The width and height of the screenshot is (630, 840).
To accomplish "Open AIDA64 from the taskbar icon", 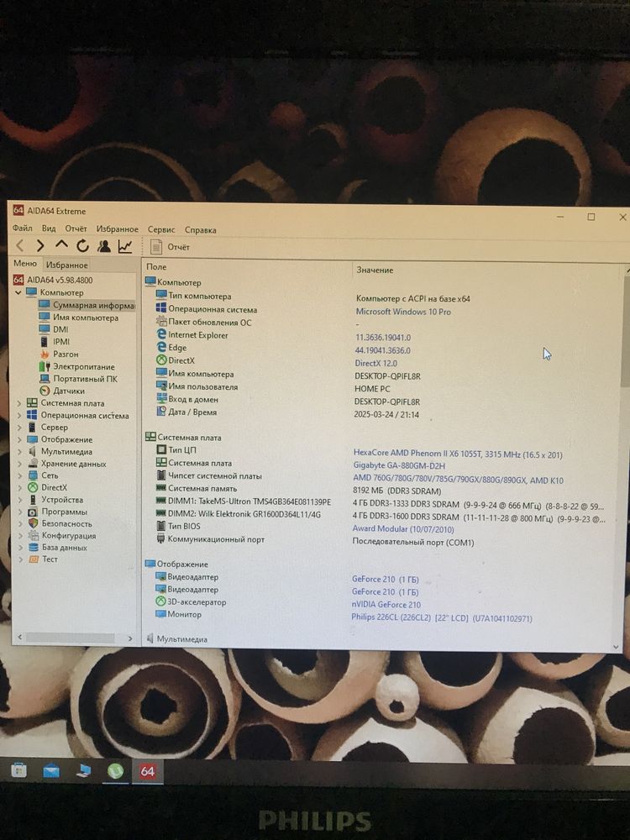I will coord(147,771).
